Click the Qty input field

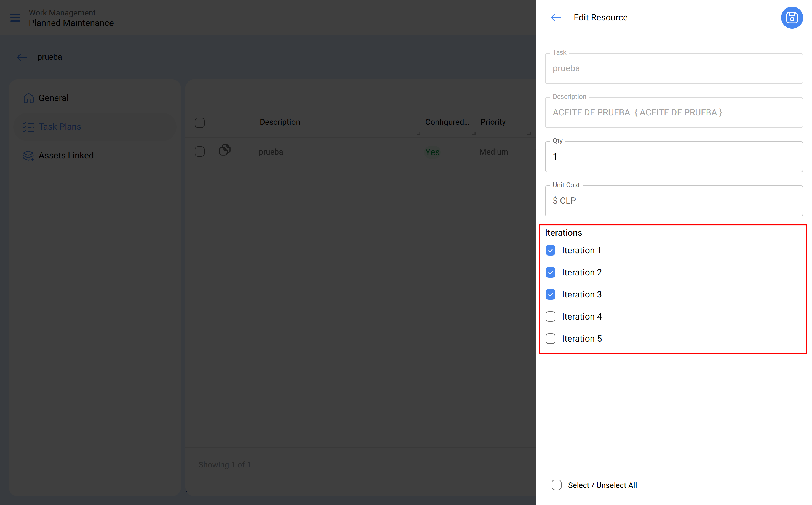click(x=674, y=156)
